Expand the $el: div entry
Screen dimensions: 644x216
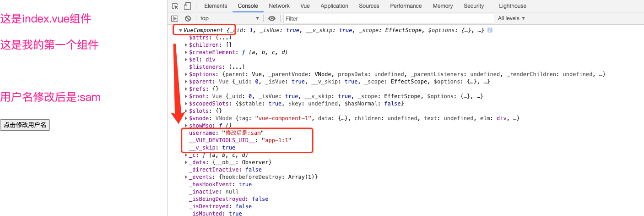pyautogui.click(x=186, y=60)
